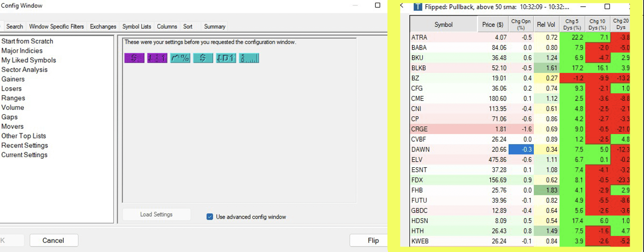Click the FUTU symbol
The width and height of the screenshot is (644, 252).
[419, 200]
